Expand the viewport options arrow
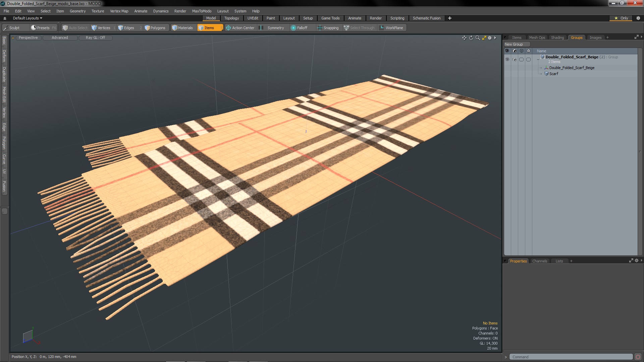Image resolution: width=644 pixels, height=362 pixels. (x=495, y=38)
